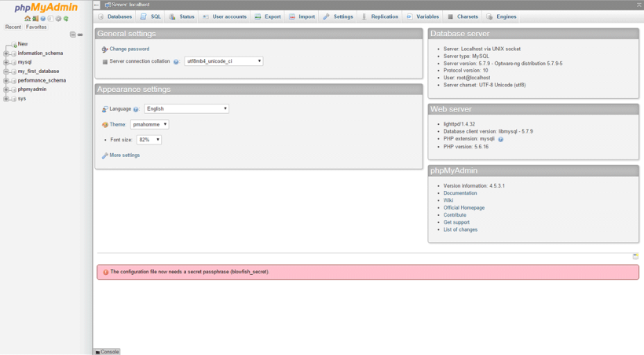Screen dimensions: 644x355
Task: Click the database icon beside sys
Action: [14, 99]
